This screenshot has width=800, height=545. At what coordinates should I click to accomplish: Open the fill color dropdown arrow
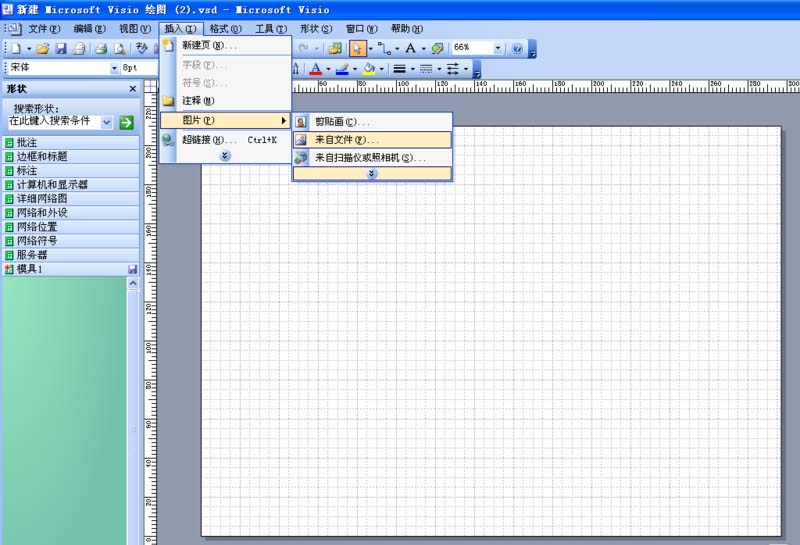tap(381, 69)
